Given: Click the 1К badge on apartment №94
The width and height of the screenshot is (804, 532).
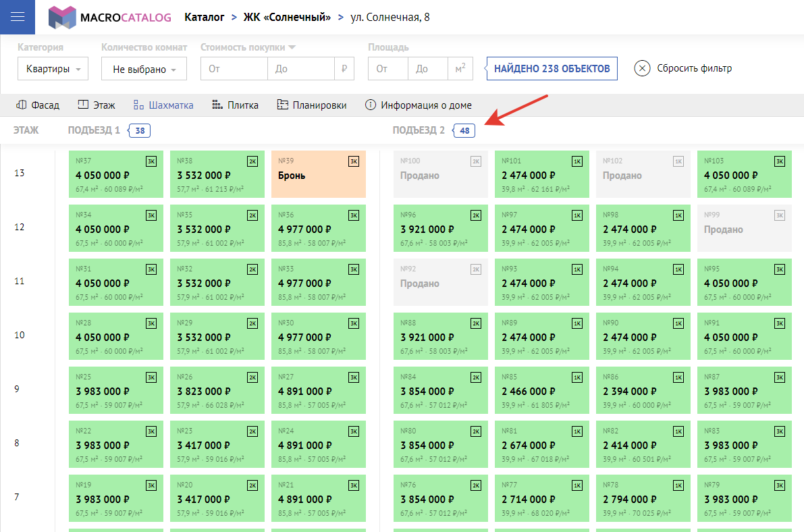Looking at the screenshot, I should pyautogui.click(x=678, y=269).
